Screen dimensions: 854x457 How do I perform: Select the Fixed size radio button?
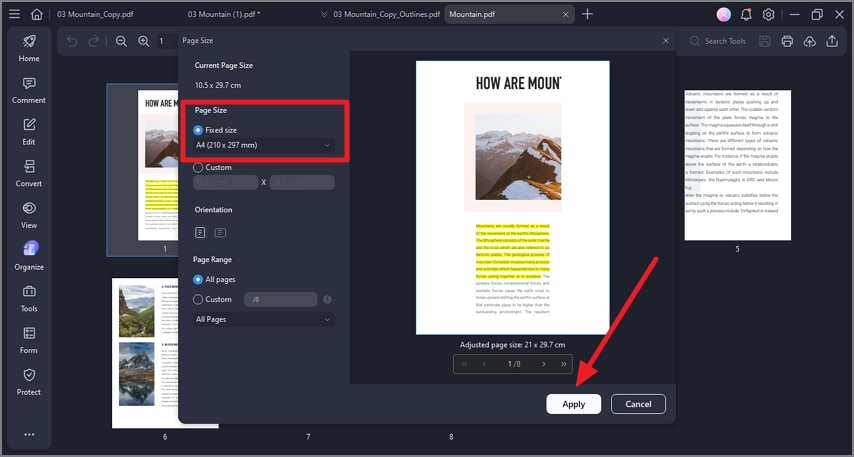pyautogui.click(x=198, y=130)
